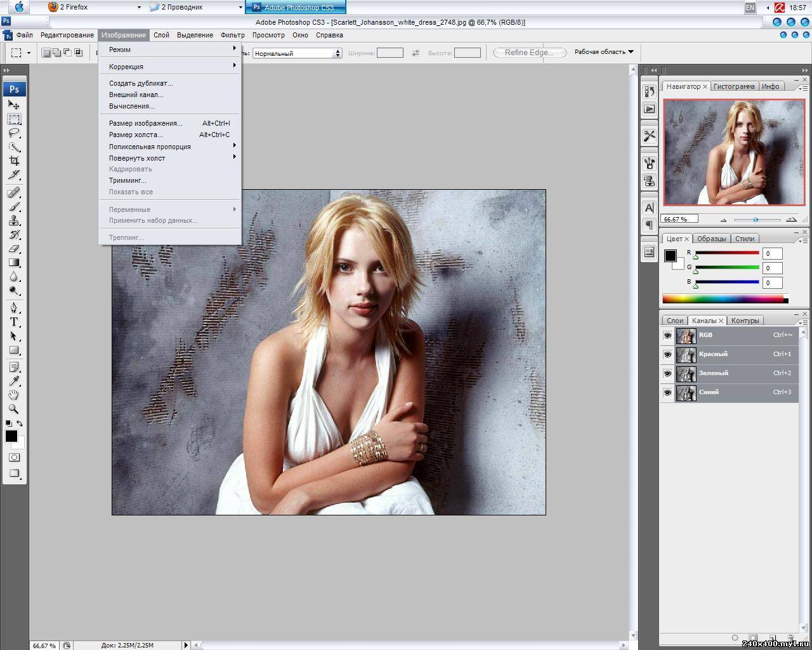Select the Healing Brush tool

14,192
